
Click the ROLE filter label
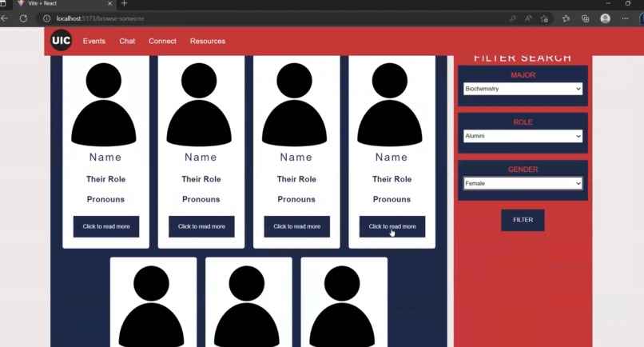tap(523, 122)
